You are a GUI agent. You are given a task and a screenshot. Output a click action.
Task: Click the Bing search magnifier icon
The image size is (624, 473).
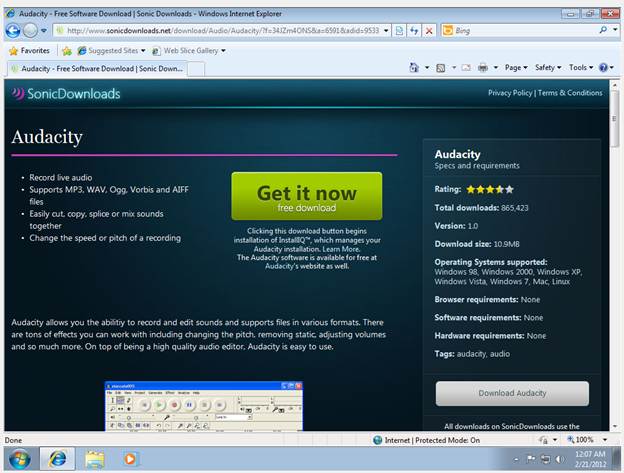pos(603,30)
